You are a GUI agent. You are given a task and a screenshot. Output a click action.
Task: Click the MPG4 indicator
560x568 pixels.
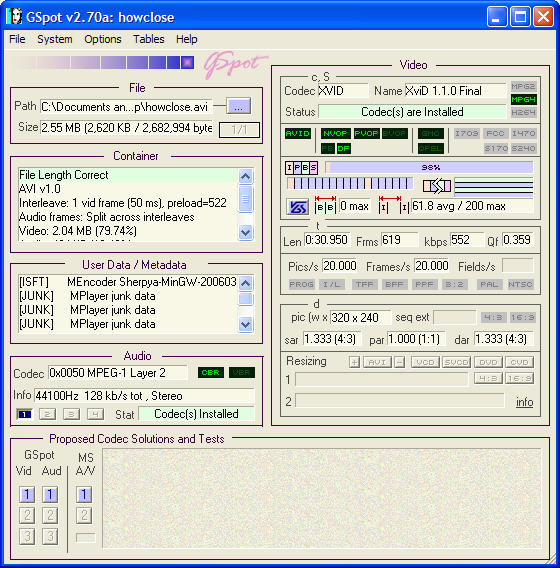point(523,99)
